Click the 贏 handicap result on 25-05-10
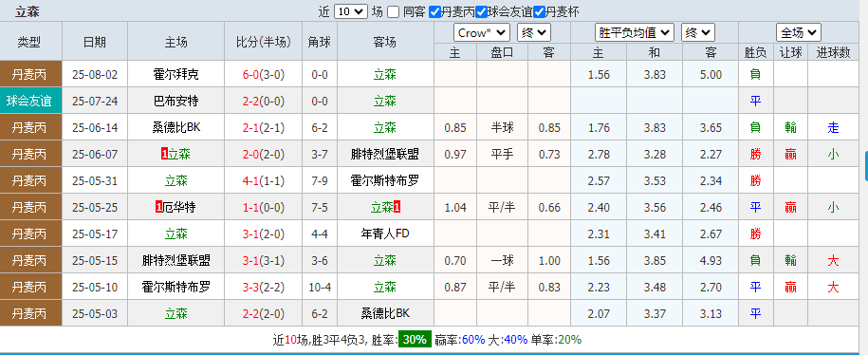 [x=790, y=287]
